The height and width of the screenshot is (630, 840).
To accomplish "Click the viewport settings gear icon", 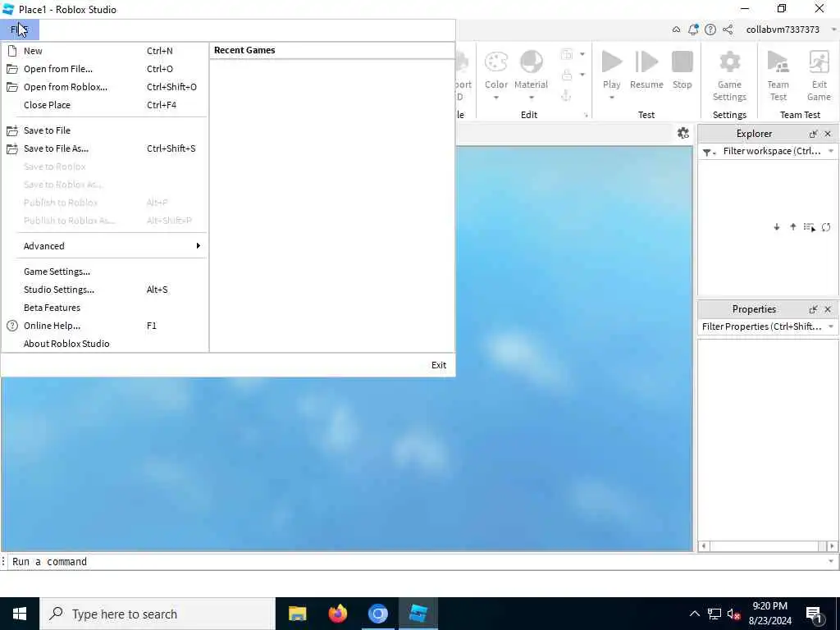I will [683, 134].
